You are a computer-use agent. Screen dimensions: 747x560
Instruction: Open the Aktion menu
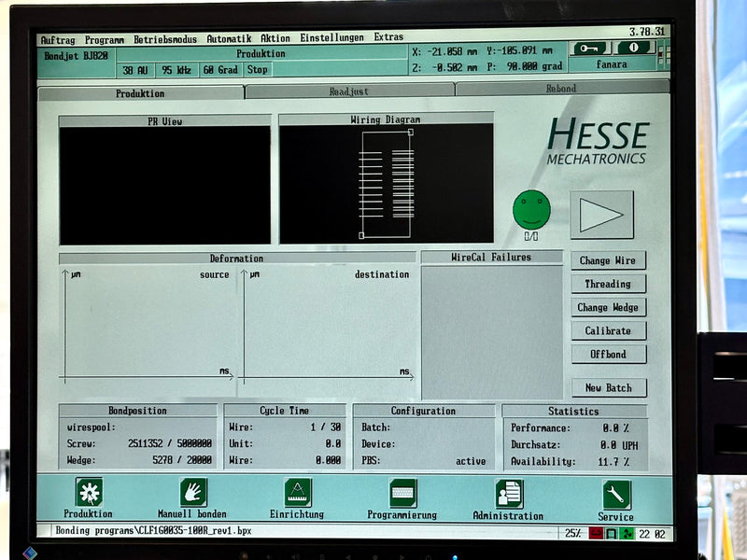coord(275,38)
